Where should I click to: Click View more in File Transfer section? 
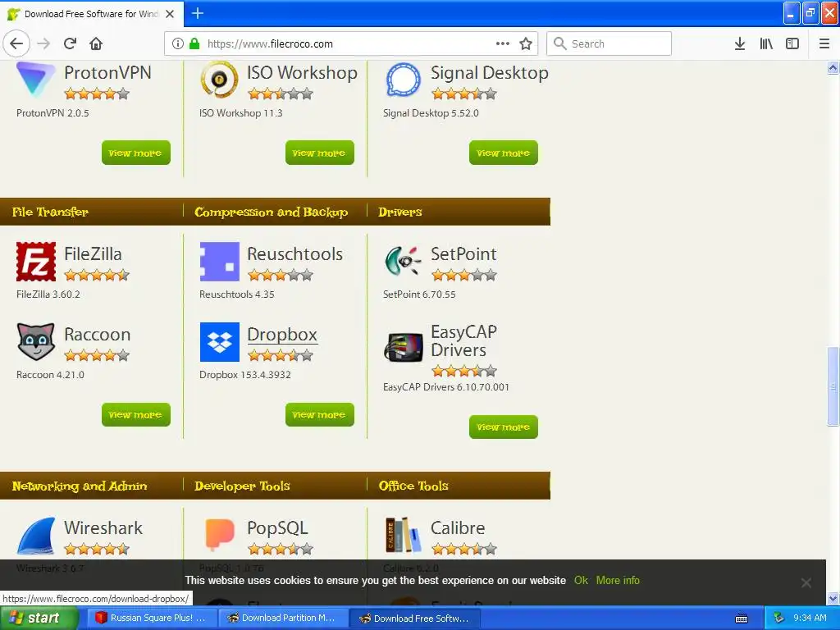point(136,414)
